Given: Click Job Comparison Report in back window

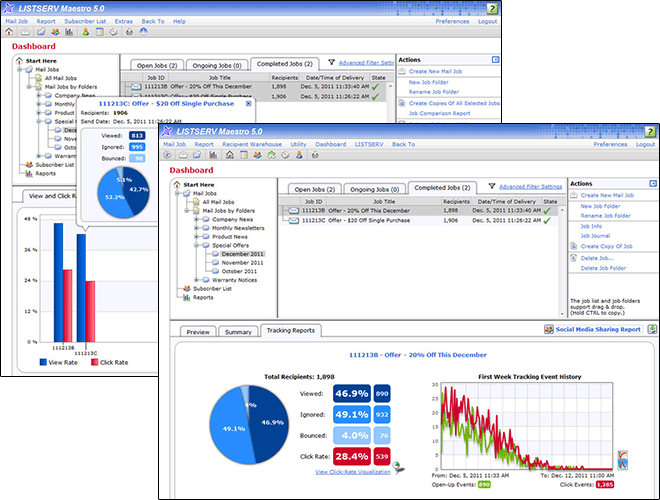Looking at the screenshot, I should (439, 113).
